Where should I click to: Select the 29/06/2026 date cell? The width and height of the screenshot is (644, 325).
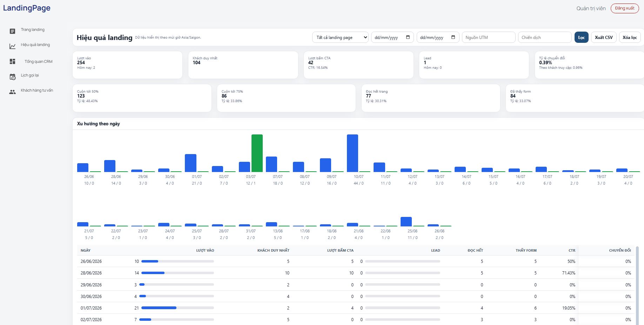pyautogui.click(x=91, y=285)
